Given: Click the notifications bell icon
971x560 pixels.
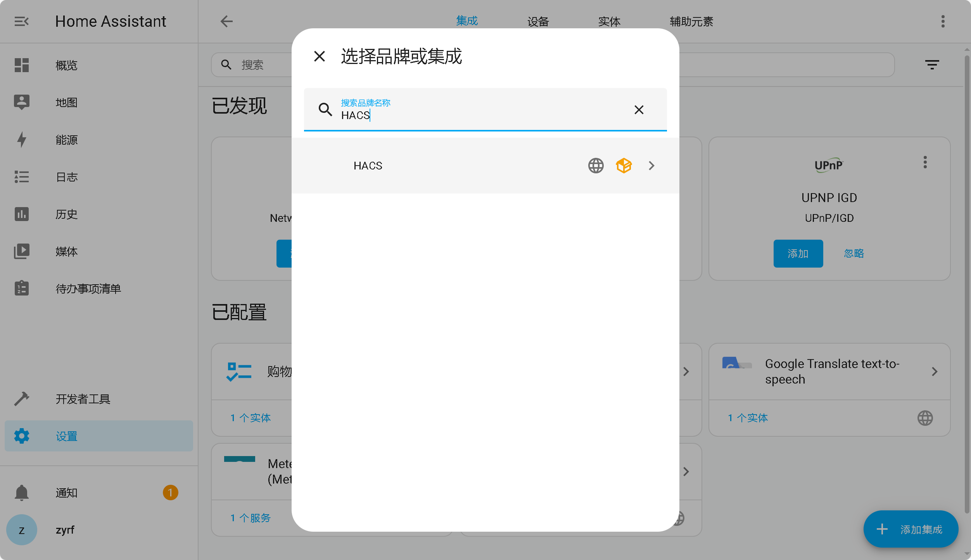Looking at the screenshot, I should click(22, 493).
